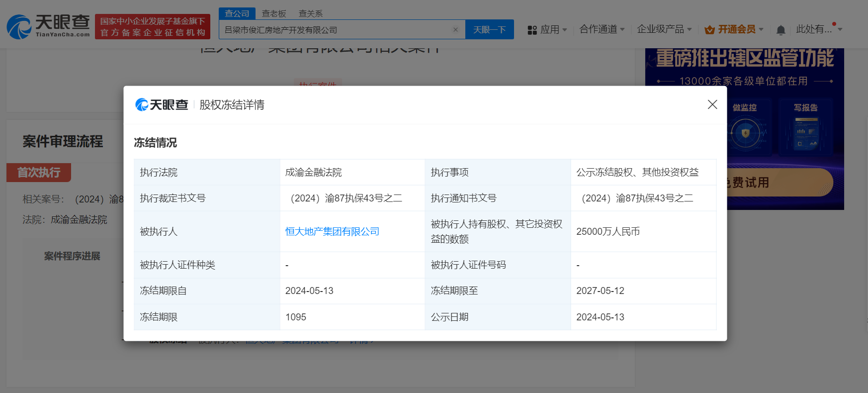Click the 应用 grid icon
868x393 pixels.
coord(532,30)
